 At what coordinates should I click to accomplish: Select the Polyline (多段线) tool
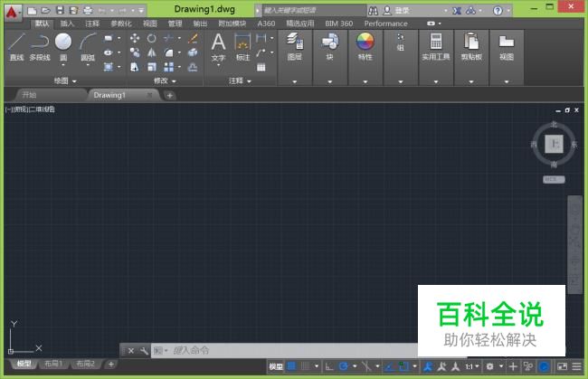click(40, 45)
